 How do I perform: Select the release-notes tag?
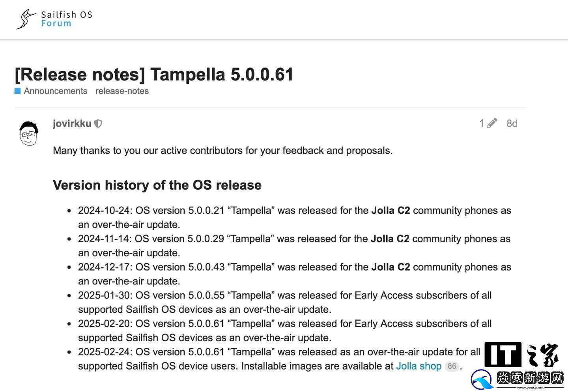(122, 91)
